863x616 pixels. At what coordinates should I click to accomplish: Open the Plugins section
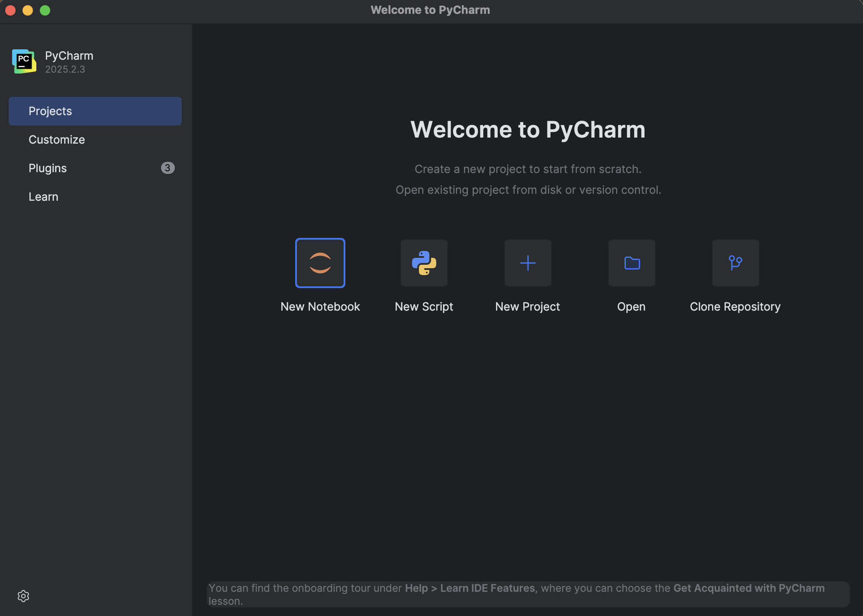click(x=48, y=168)
